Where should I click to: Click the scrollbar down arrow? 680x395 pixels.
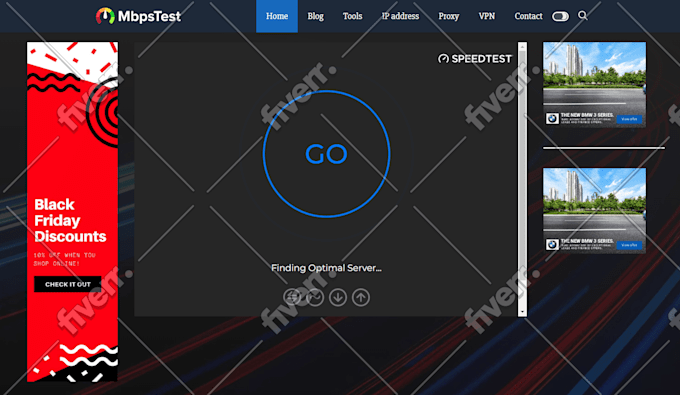pos(523,312)
